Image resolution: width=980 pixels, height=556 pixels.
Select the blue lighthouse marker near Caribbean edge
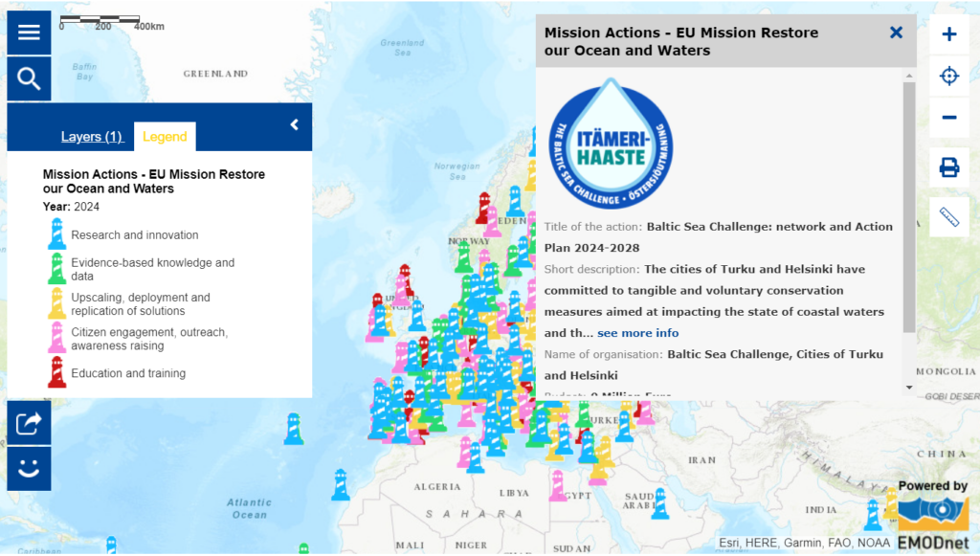(111, 545)
